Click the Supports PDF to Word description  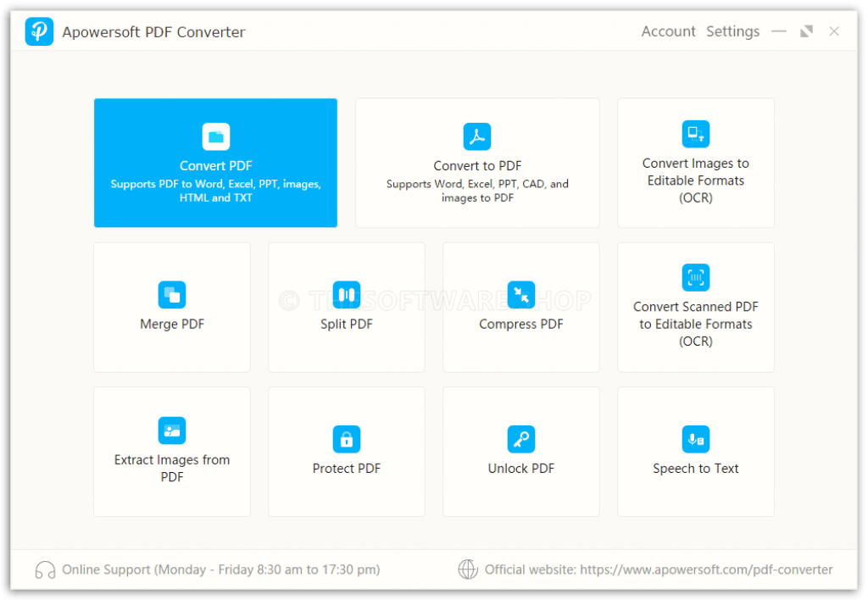(x=215, y=191)
